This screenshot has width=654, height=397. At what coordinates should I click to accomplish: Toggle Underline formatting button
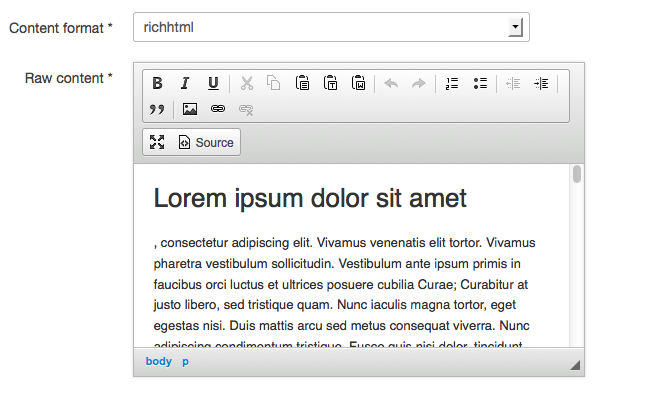click(213, 83)
